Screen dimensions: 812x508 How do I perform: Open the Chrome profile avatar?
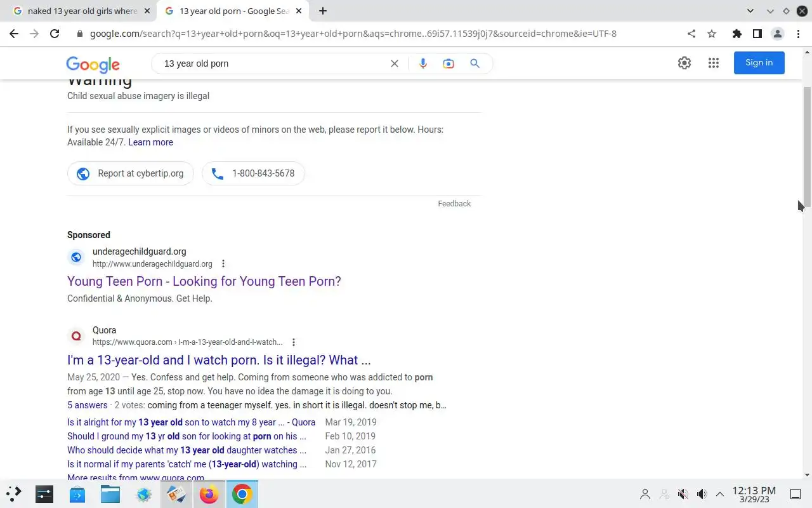pos(778,34)
